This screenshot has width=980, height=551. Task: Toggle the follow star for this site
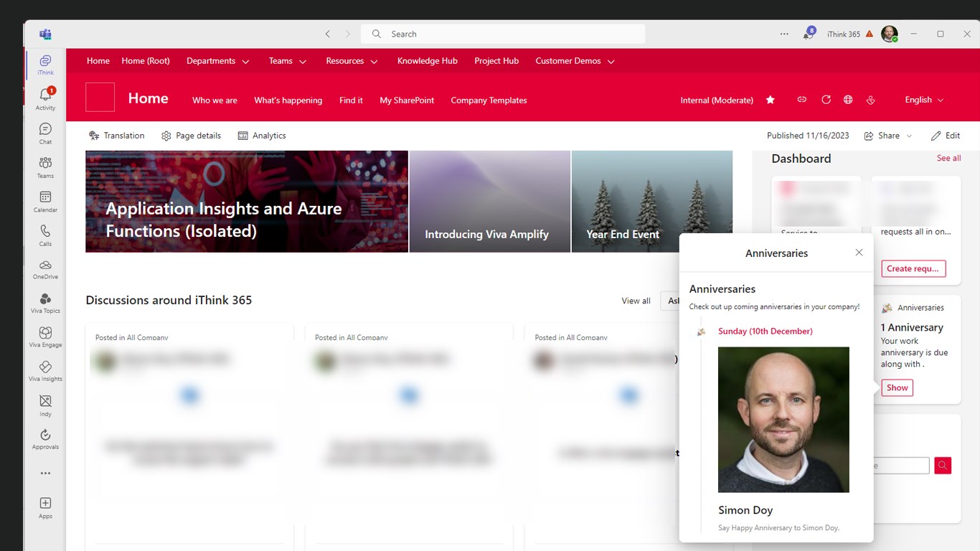[x=771, y=100]
